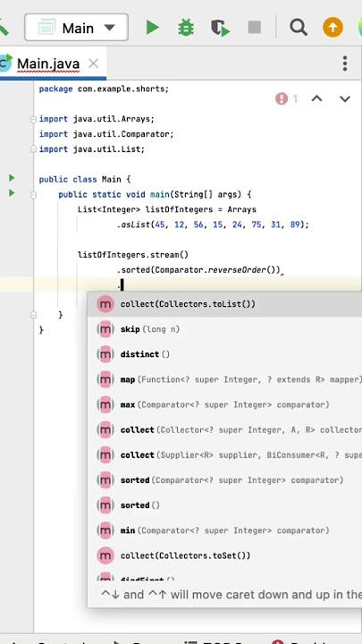Run with coverage shield icon

(220, 28)
